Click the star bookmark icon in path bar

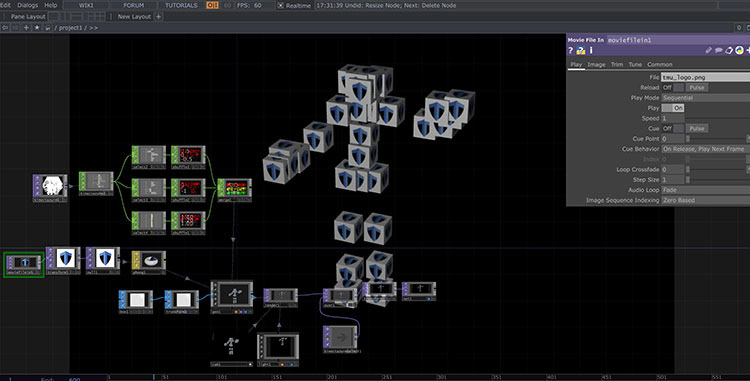(37, 28)
